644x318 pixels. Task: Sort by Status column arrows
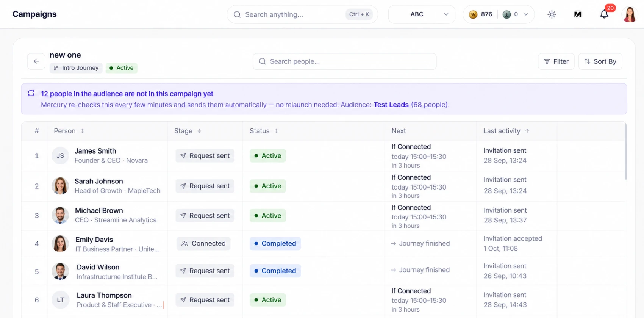click(277, 131)
